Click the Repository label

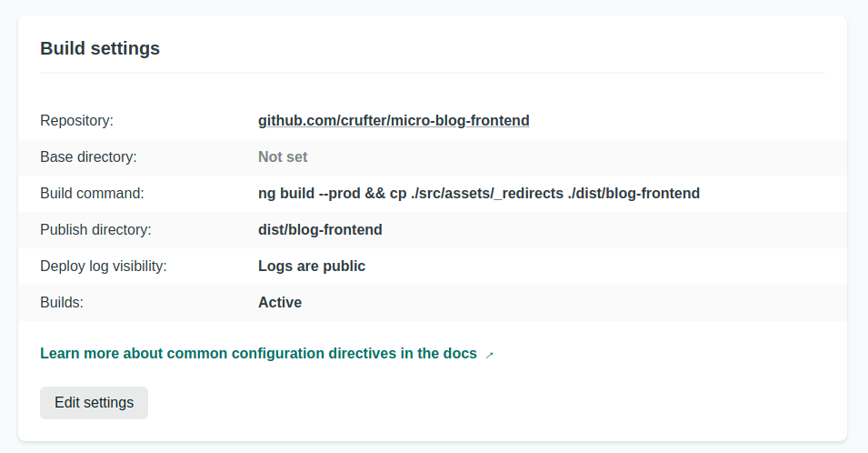(x=76, y=120)
